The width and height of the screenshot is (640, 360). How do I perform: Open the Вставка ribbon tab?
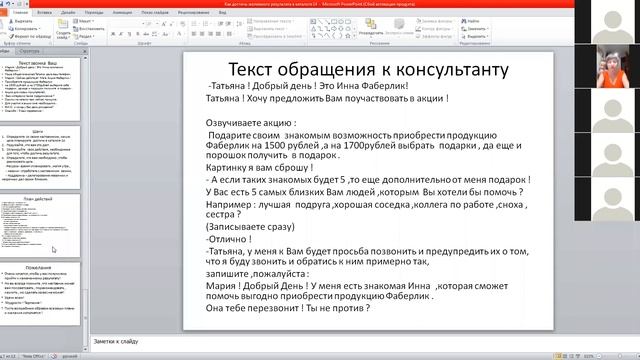coord(44,13)
